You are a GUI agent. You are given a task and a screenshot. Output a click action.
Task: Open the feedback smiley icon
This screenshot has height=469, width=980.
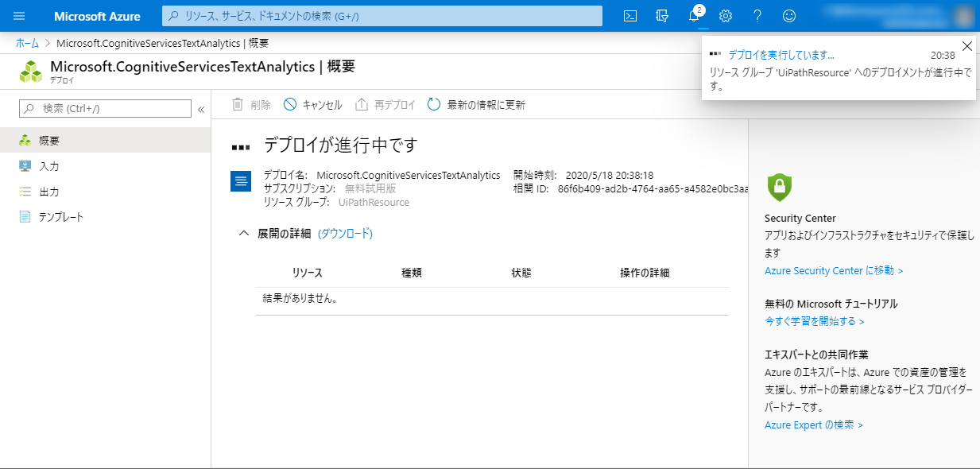click(x=789, y=16)
